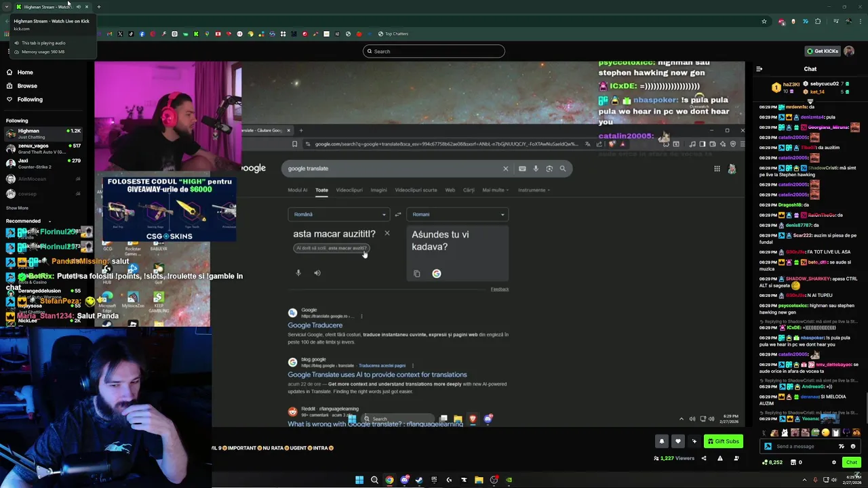The height and width of the screenshot is (488, 868).
Task: Report the stream via the warning triangle icon
Action: (x=720, y=458)
